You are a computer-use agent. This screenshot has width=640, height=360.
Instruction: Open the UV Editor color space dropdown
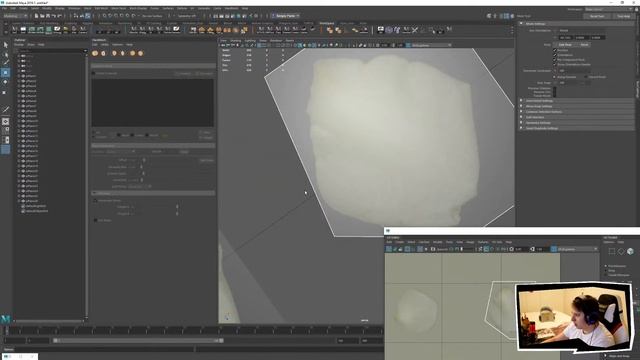pyautogui.click(x=577, y=249)
